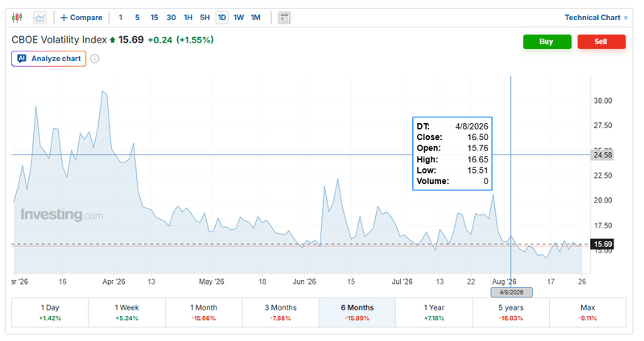Select the 1W interval
This screenshot has width=644, height=341.
(238, 18)
